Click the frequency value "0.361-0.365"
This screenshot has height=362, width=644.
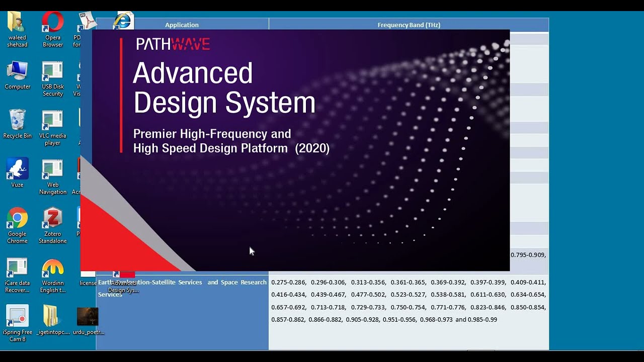coord(408,283)
